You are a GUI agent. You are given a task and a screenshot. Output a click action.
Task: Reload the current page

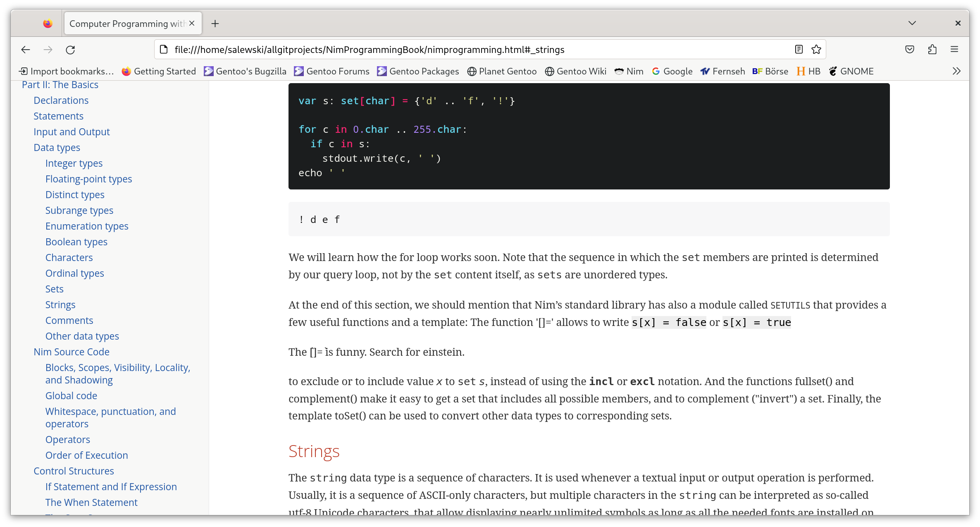[x=70, y=50]
